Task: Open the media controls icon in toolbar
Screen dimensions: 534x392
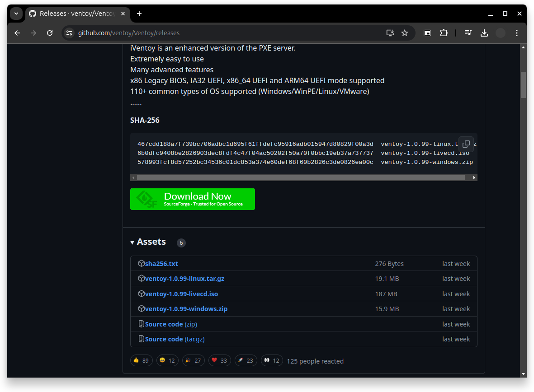Action: point(468,33)
